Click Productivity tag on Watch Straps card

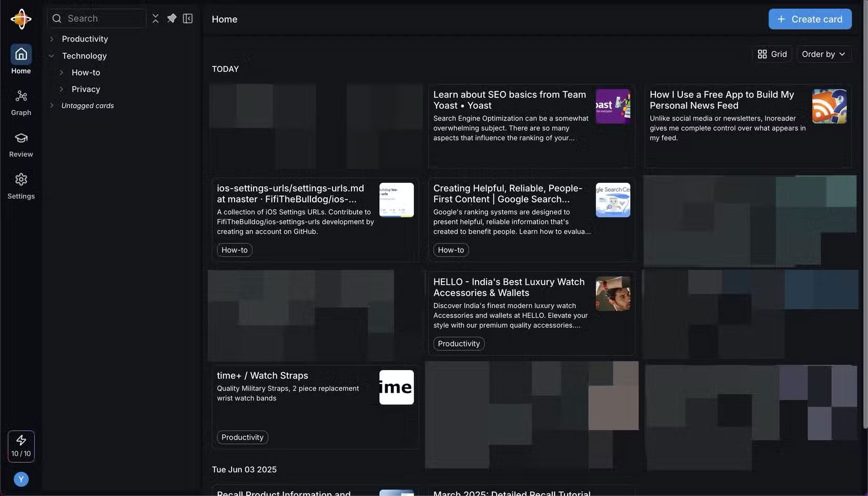click(242, 437)
